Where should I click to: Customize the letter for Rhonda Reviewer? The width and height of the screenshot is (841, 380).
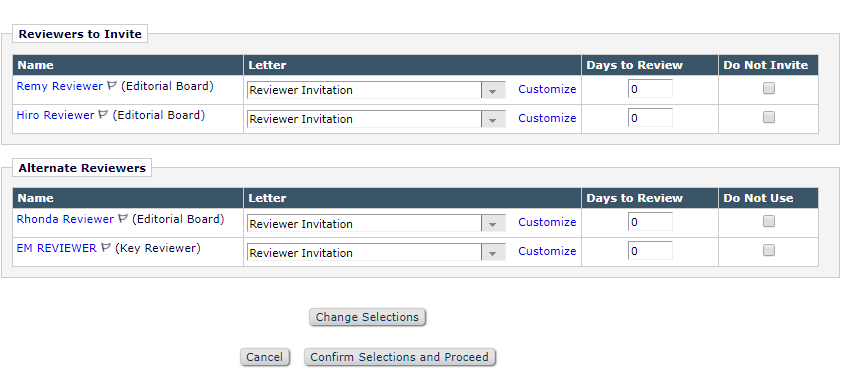(547, 222)
